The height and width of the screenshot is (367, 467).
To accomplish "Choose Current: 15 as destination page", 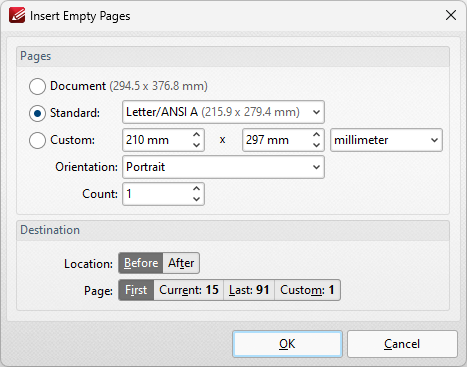I will coord(189,290).
